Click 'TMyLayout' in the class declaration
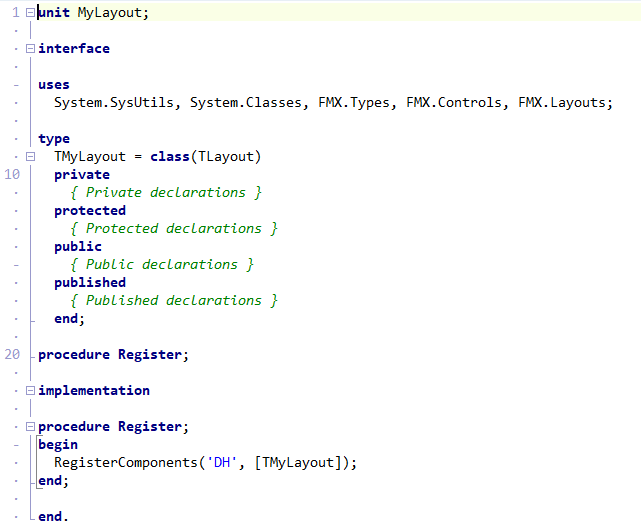 tap(90, 157)
